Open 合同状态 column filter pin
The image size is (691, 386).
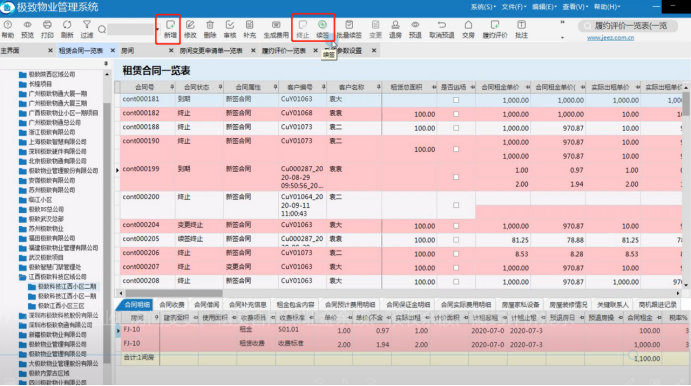[x=220, y=87]
